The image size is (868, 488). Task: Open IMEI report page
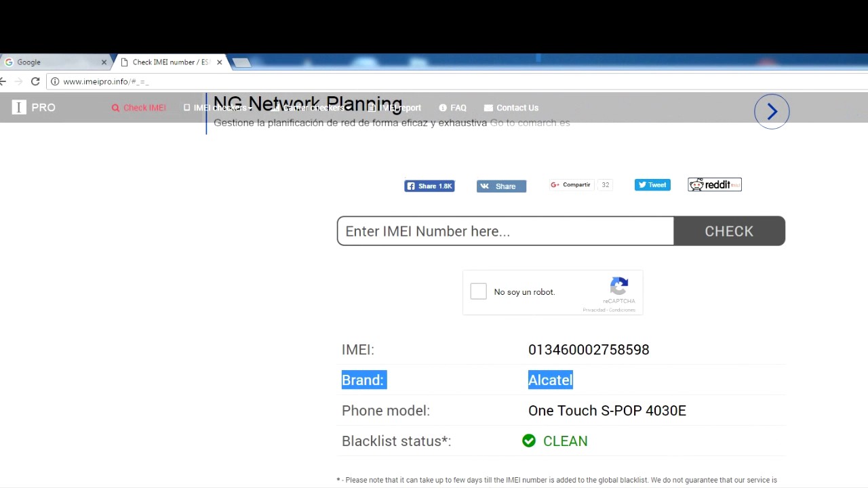[x=394, y=108]
